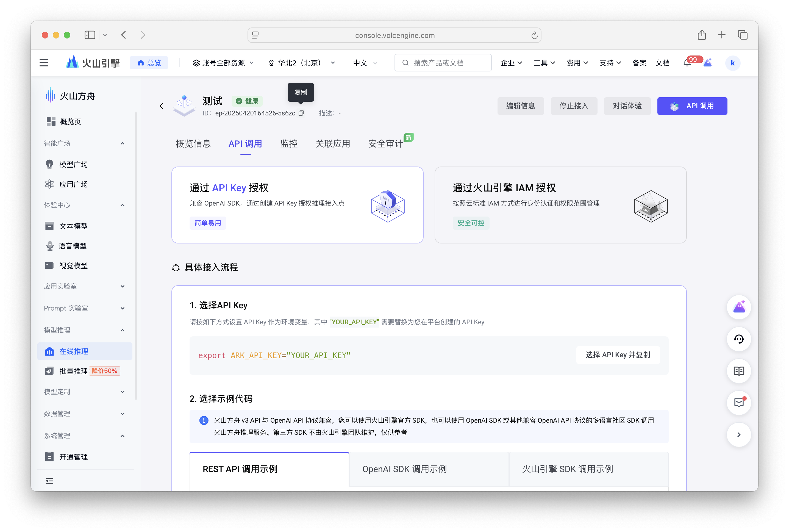Open the OpenAI SDK 调用示例 tab
The height and width of the screenshot is (532, 789).
(404, 469)
